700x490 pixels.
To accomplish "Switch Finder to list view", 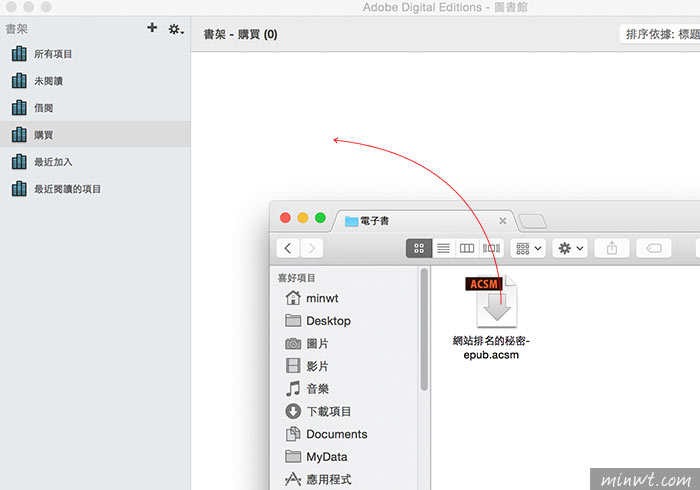I will coord(443,248).
